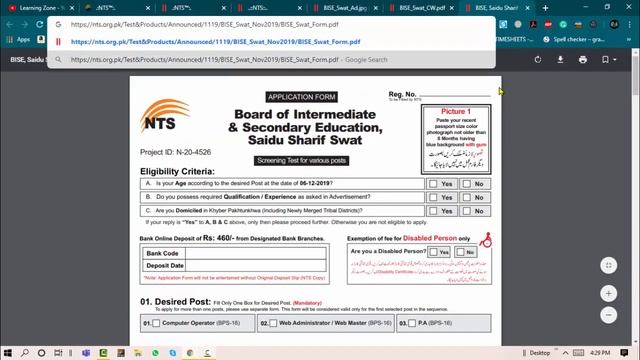This screenshot has width=640, height=360.
Task: Click the Project ID: N-20-4526 text
Action: [176, 152]
